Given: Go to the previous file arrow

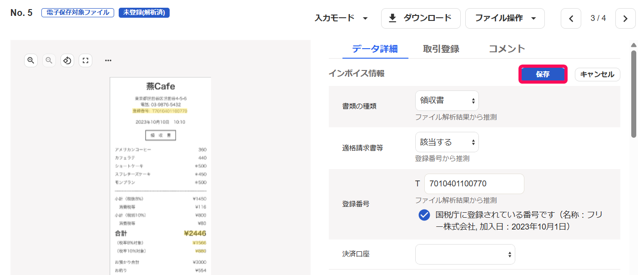Looking at the screenshot, I should [x=571, y=19].
